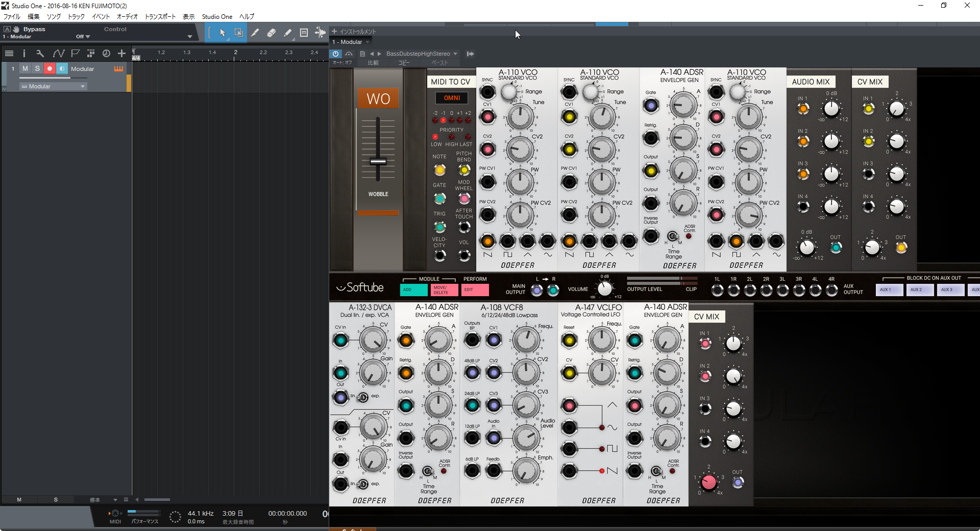The width and height of the screenshot is (980, 531).
Task: Click the 44.1 kHz sample rate
Action: pos(201,513)
